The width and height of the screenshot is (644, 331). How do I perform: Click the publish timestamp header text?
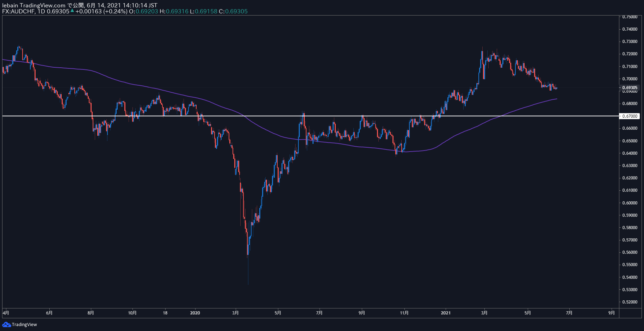click(80, 5)
